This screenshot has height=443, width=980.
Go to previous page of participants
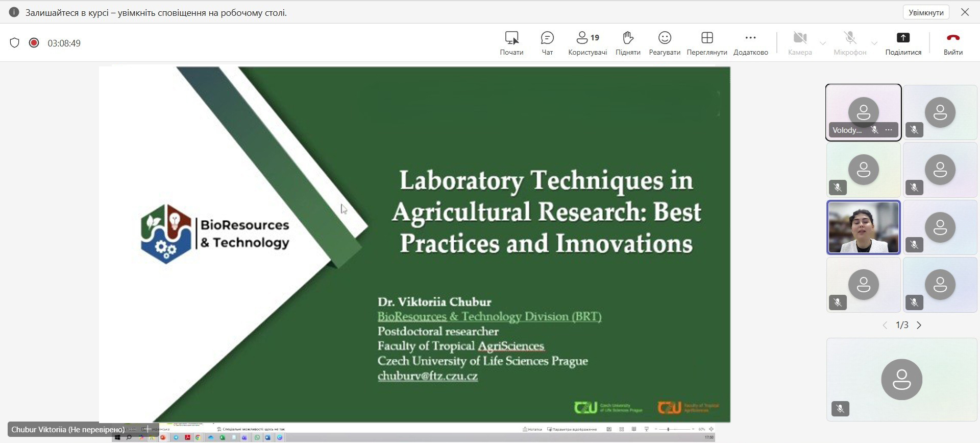pos(885,325)
